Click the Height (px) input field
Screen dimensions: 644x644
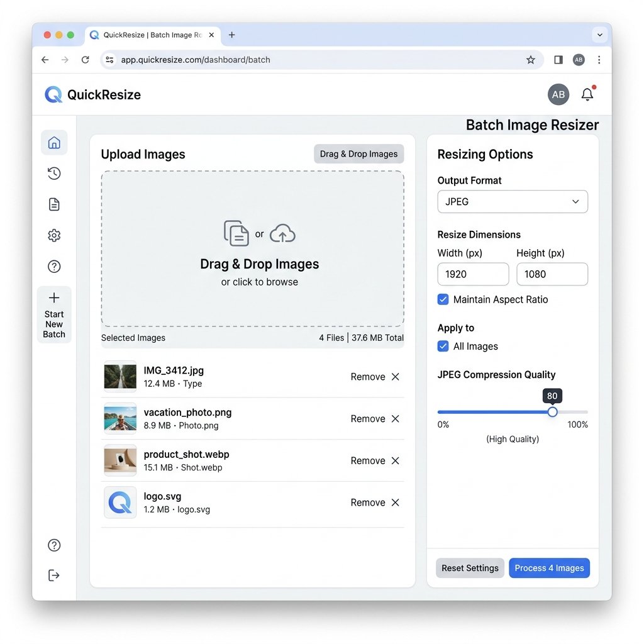point(552,274)
